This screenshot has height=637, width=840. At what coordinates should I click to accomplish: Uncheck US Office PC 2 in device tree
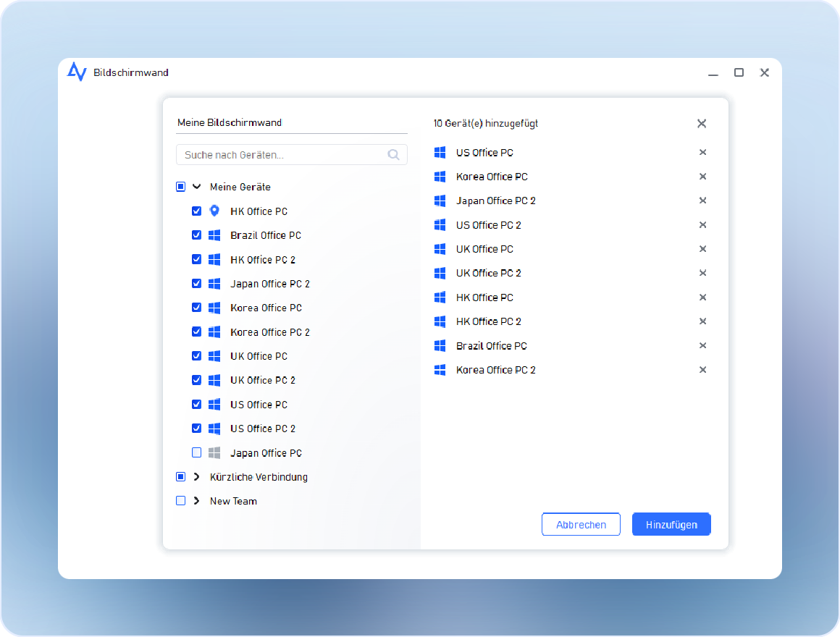coord(196,429)
